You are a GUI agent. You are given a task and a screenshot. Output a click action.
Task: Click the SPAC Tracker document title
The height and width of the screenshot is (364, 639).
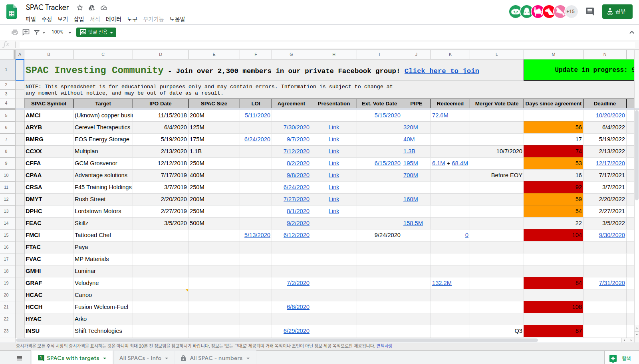pyautogui.click(x=48, y=8)
